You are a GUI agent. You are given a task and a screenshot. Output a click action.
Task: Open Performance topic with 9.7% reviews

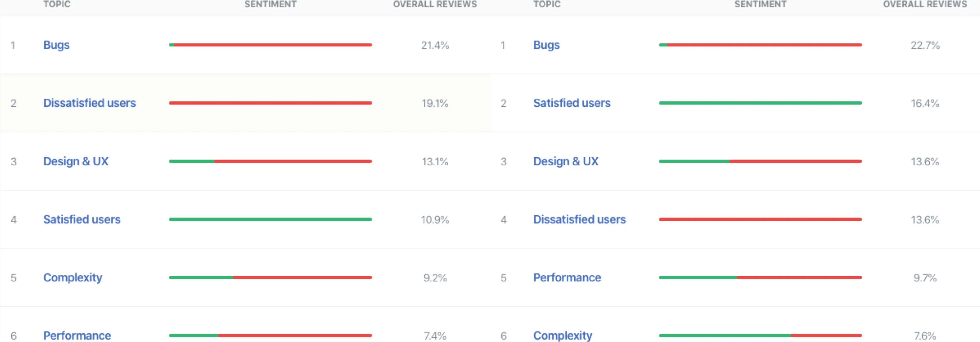click(567, 277)
